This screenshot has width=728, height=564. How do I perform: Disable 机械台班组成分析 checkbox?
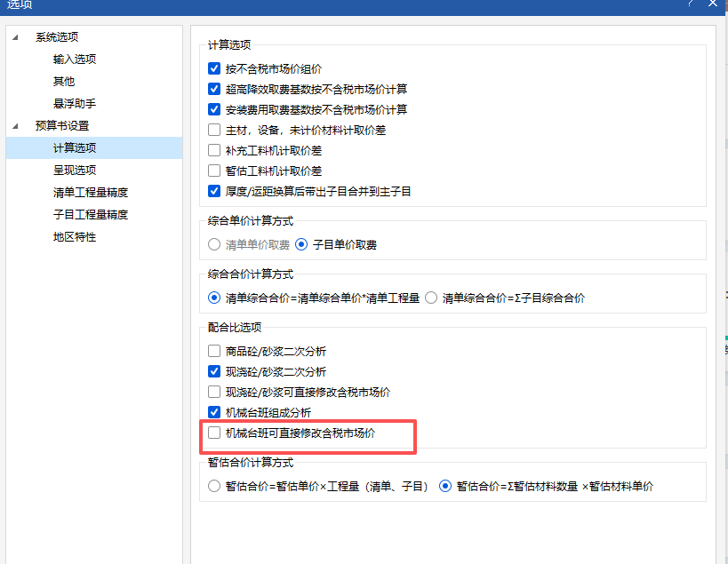(213, 412)
